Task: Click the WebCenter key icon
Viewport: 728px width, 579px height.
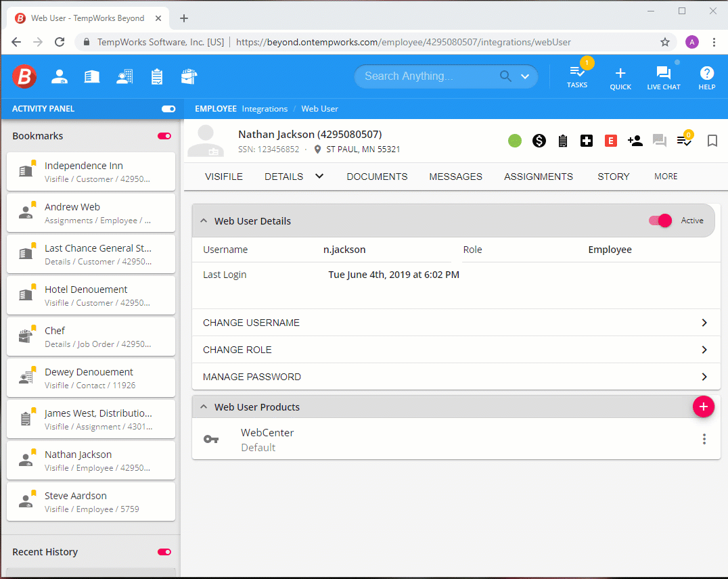Action: pos(211,439)
